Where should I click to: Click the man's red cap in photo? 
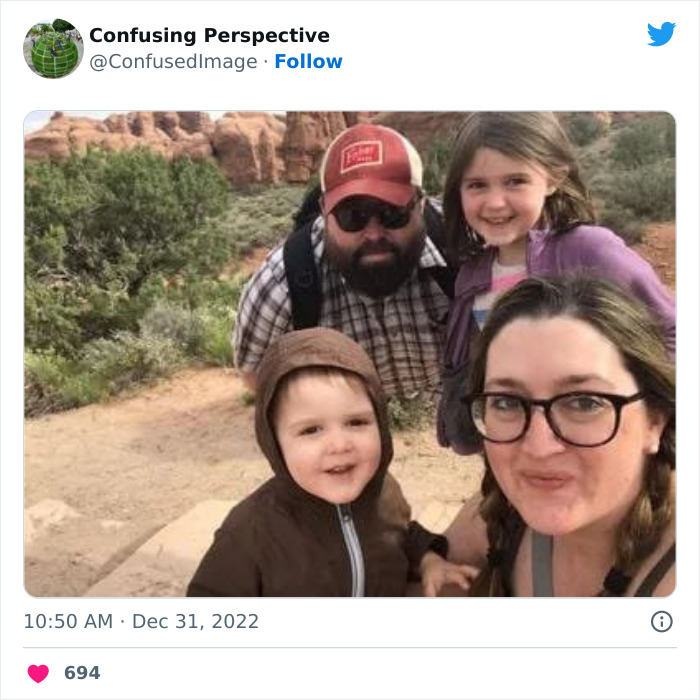click(370, 160)
